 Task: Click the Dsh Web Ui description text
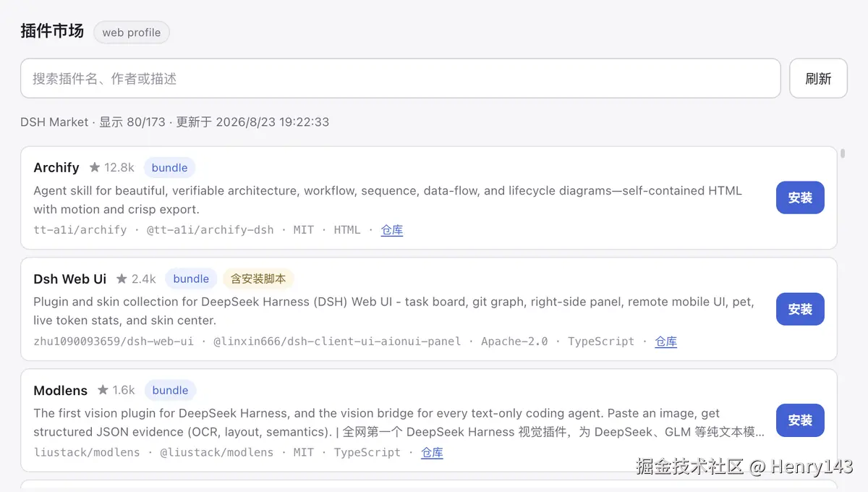click(393, 311)
